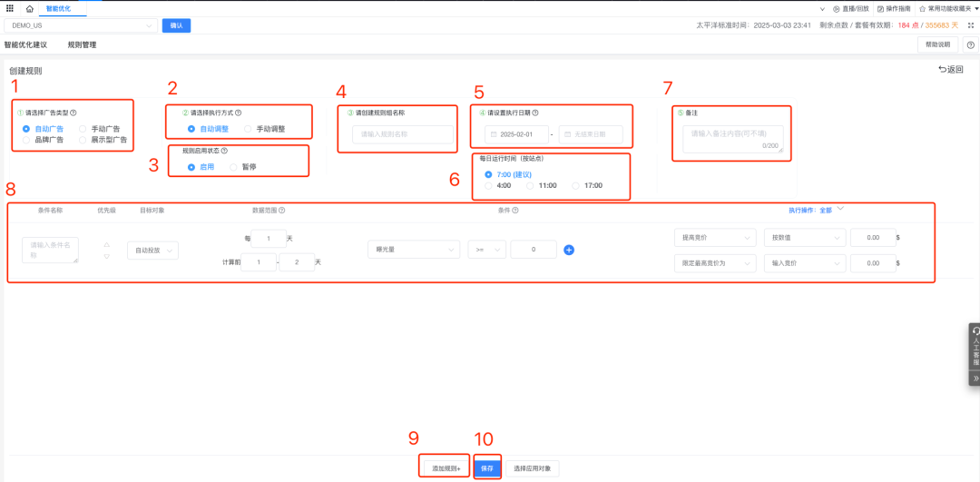Open the 限定最高竞价为 dropdown
The image size is (980, 482).
tap(715, 263)
